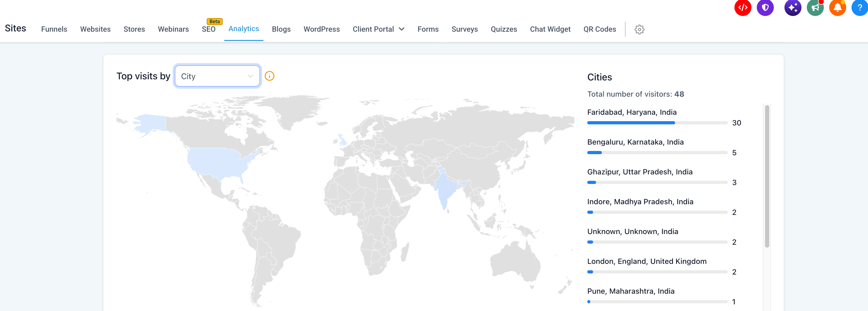Open the Webinars tab
868x311 pixels.
click(173, 29)
